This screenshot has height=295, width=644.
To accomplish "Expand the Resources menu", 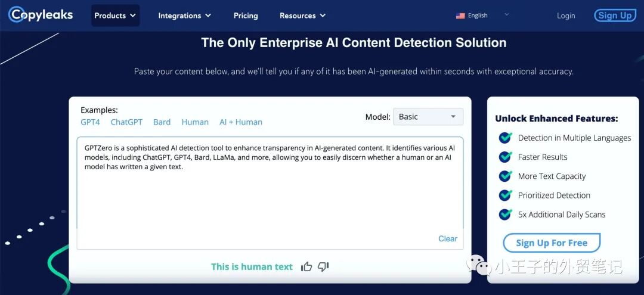I will point(302,15).
